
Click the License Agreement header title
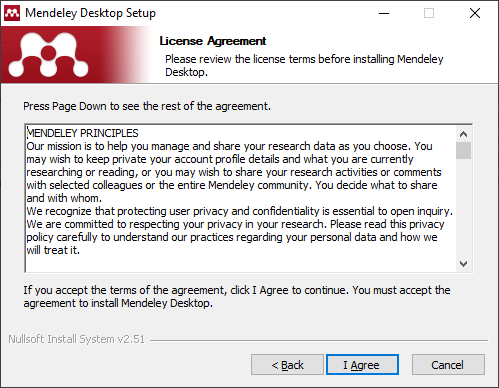pos(213,41)
